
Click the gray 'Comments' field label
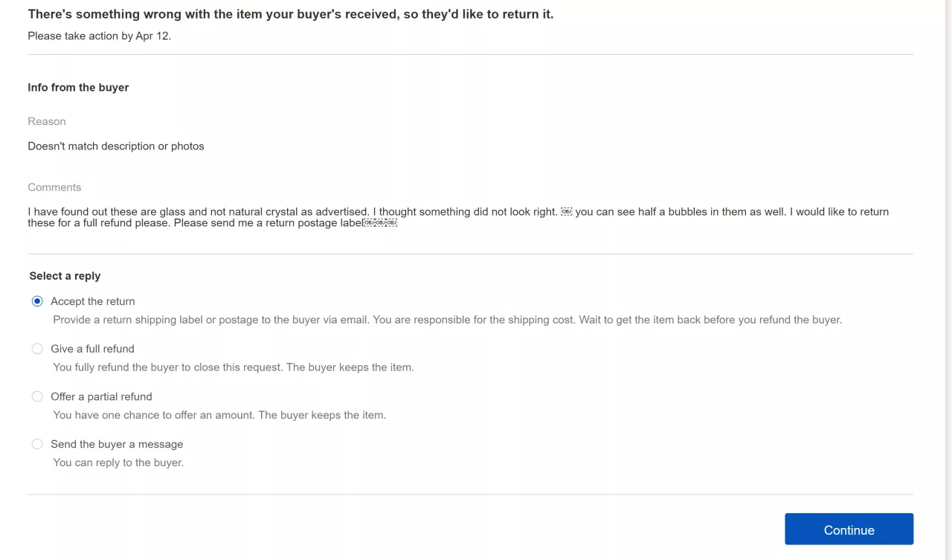(x=54, y=187)
